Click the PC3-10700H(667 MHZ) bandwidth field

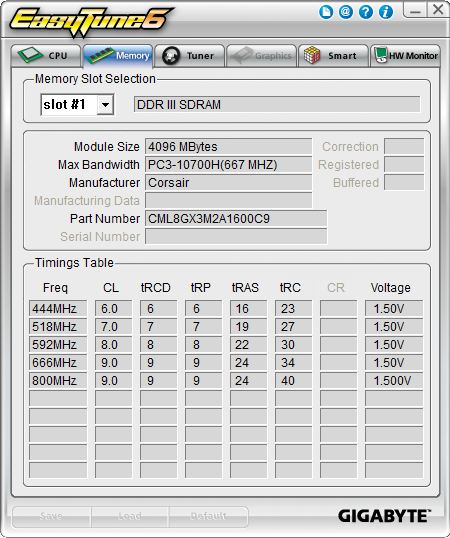point(228,165)
